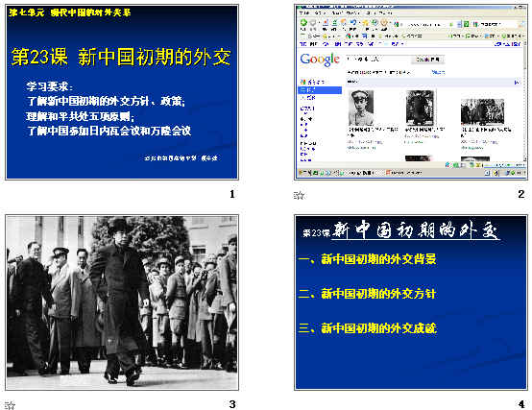532x410 pixels.
Task: Click the Google search button beside search box
Action: click(428, 60)
